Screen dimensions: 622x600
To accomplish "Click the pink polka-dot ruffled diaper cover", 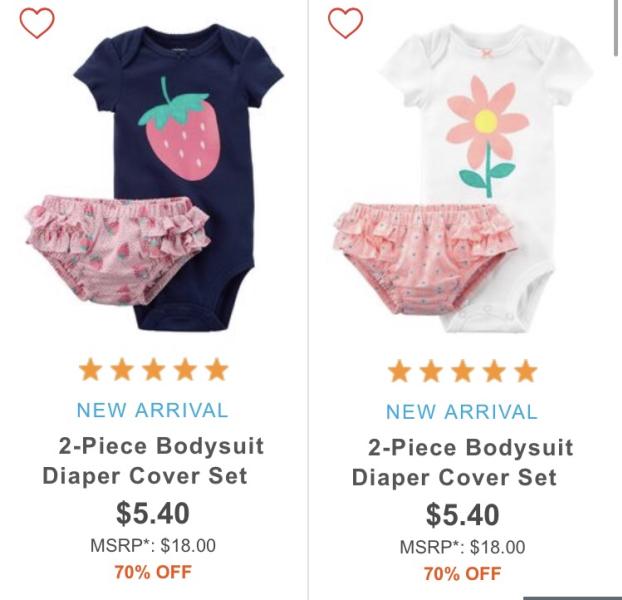I will (426, 258).
